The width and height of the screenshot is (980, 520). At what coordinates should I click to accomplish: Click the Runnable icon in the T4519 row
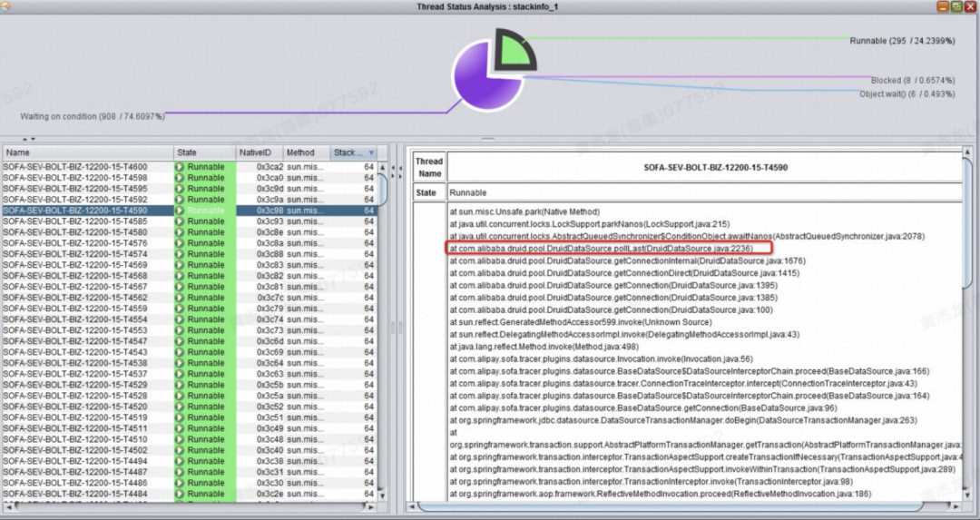pos(180,417)
